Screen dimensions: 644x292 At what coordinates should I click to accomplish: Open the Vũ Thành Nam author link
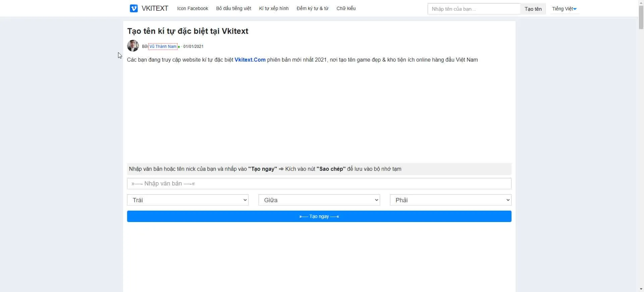coord(163,47)
